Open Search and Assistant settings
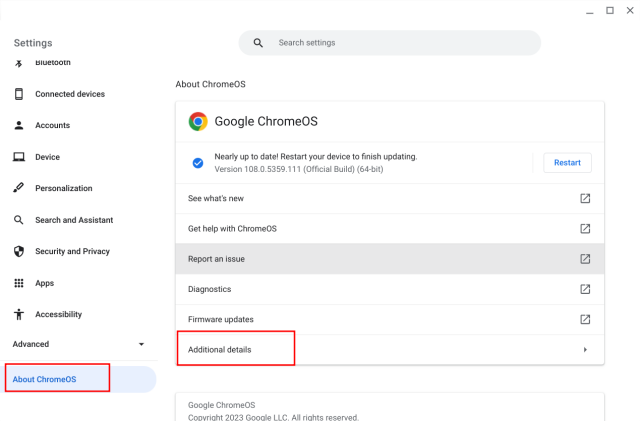Screen dimensions: 640x421 point(74,220)
